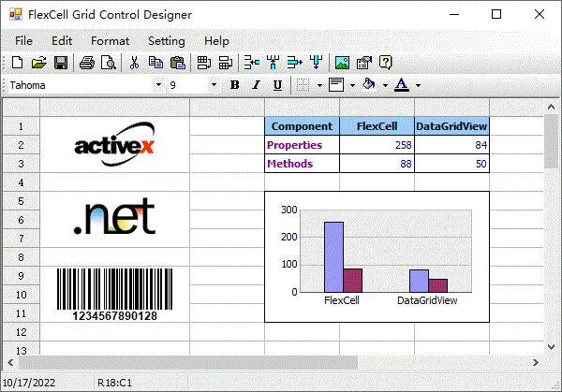Select the cell containing 50
The image size is (562, 392).
click(451, 164)
